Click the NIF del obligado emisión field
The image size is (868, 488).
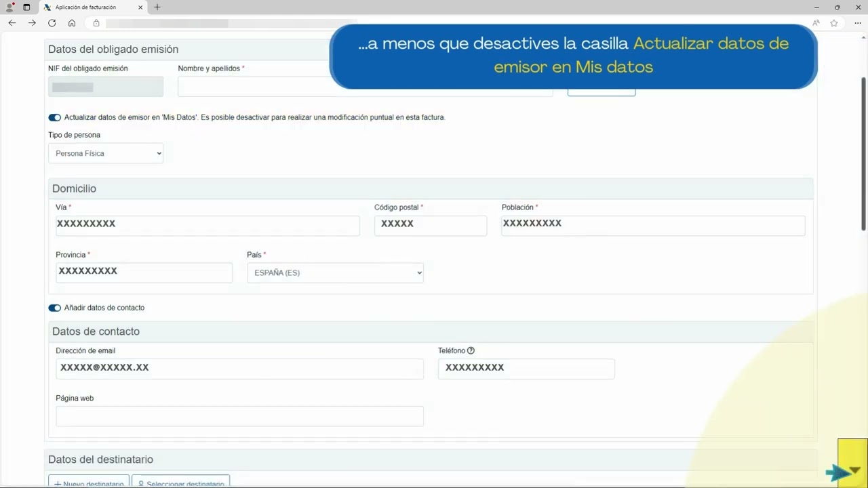click(x=106, y=87)
